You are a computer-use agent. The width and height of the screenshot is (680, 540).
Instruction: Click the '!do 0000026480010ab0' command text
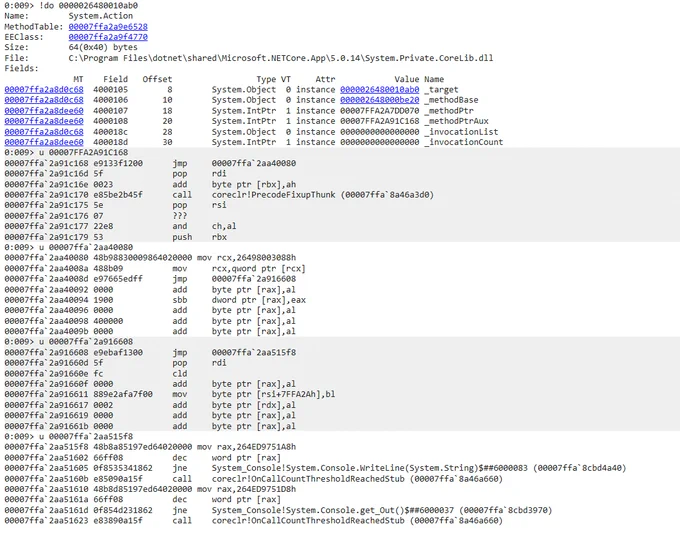click(88, 6)
